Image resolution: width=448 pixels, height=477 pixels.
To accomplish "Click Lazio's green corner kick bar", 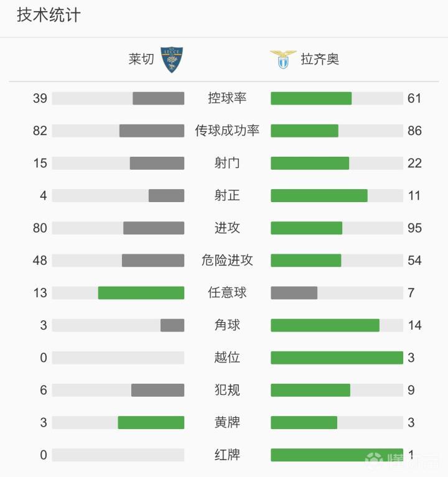I will click(x=325, y=325).
